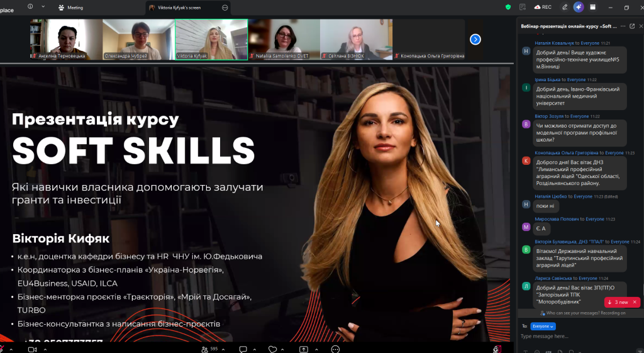Viewport: 644px width, 353px height.
Task: Toggle the video camera on or off
Action: click(31, 349)
